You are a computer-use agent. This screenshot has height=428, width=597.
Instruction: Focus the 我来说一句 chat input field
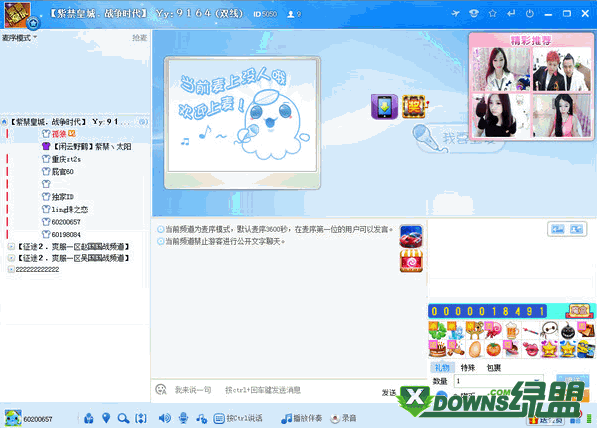(274, 390)
